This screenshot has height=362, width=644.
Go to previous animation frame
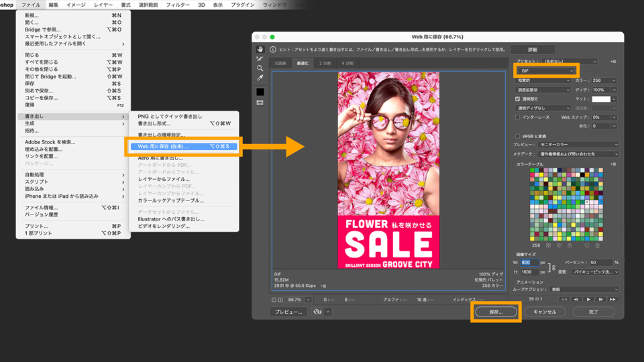point(576,299)
